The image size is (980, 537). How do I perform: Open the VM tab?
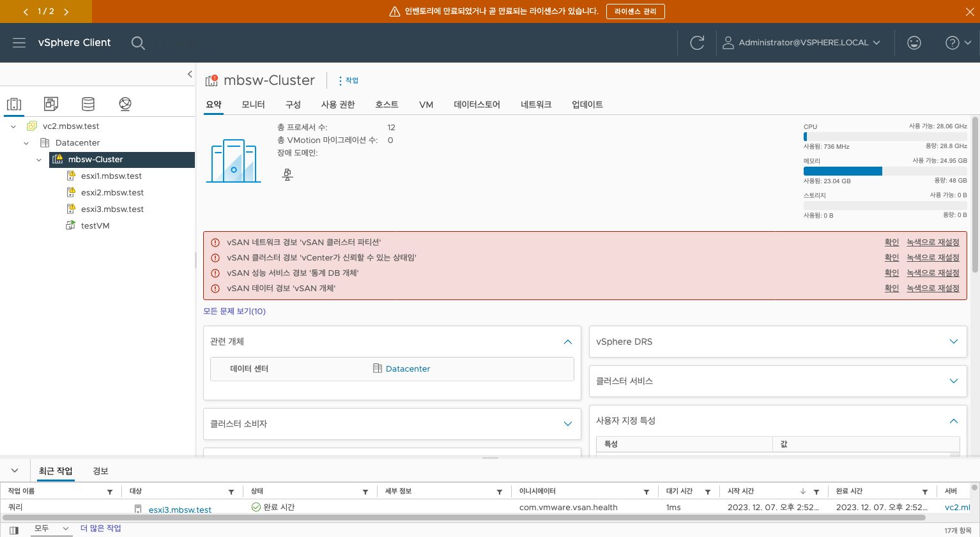click(426, 105)
